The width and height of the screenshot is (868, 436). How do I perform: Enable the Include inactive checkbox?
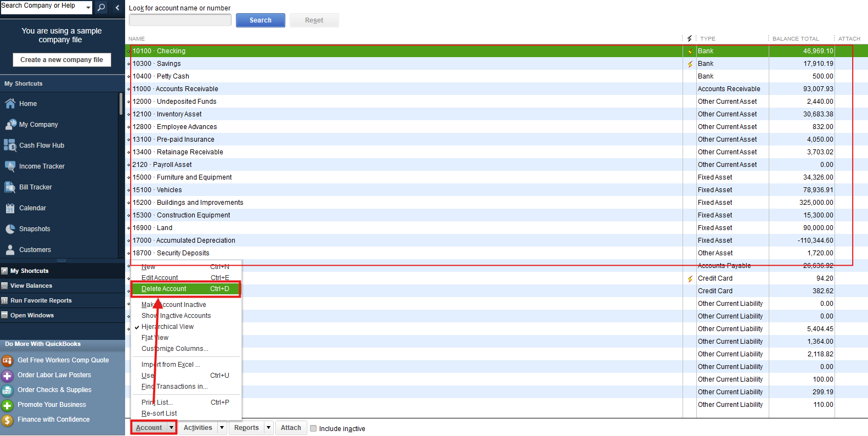coord(313,428)
